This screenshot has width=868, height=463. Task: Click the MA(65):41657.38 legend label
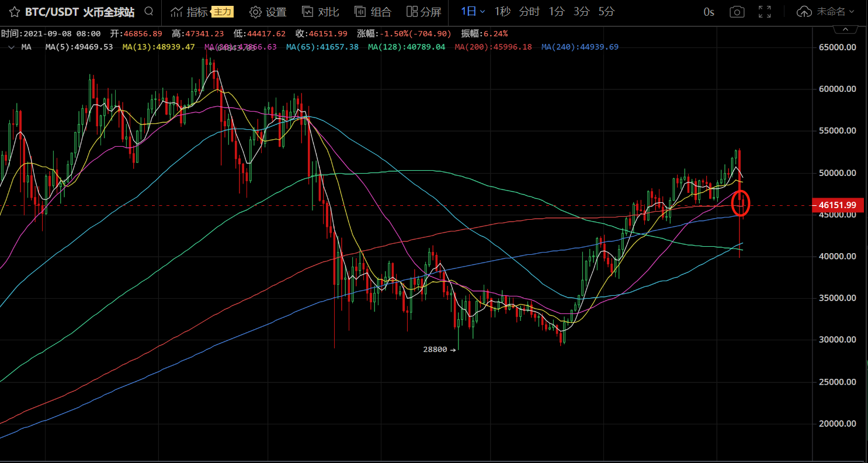click(x=322, y=47)
